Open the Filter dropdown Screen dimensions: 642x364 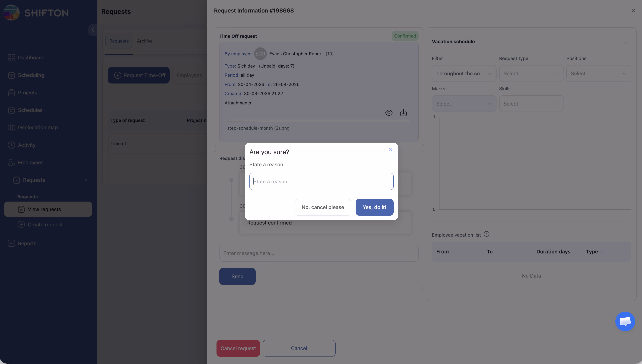coord(464,73)
